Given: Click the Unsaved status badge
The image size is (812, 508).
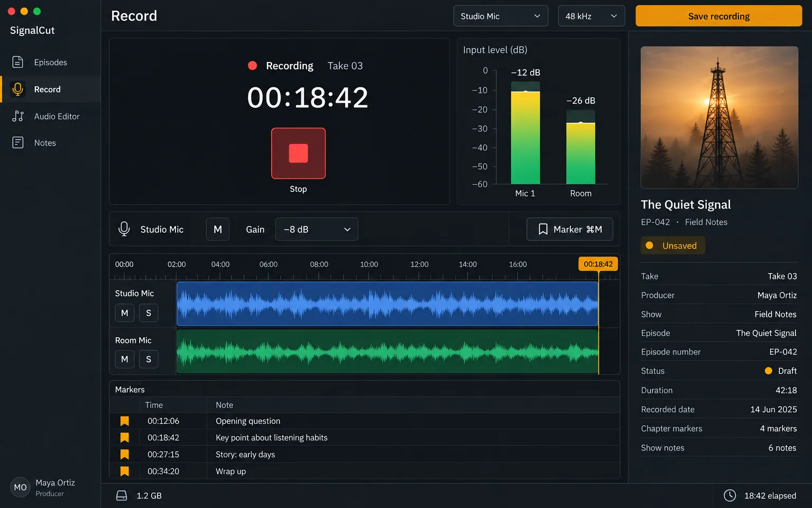Looking at the screenshot, I should [673, 246].
